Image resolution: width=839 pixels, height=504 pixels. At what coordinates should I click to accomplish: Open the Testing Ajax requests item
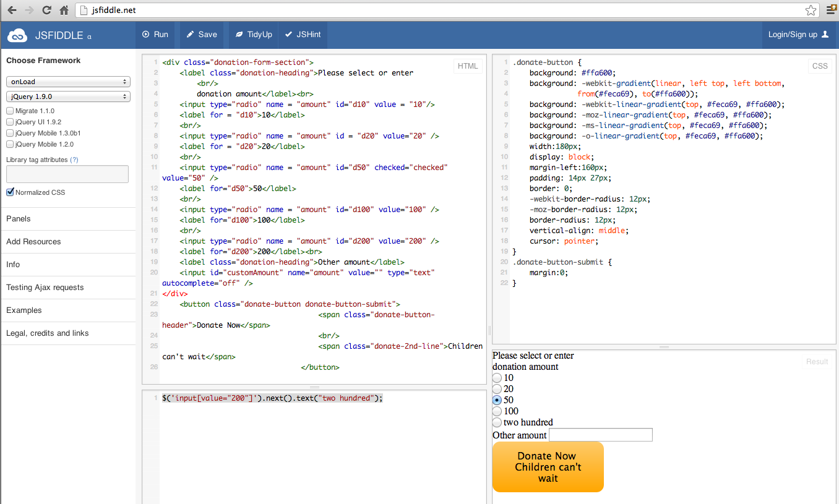(x=45, y=288)
